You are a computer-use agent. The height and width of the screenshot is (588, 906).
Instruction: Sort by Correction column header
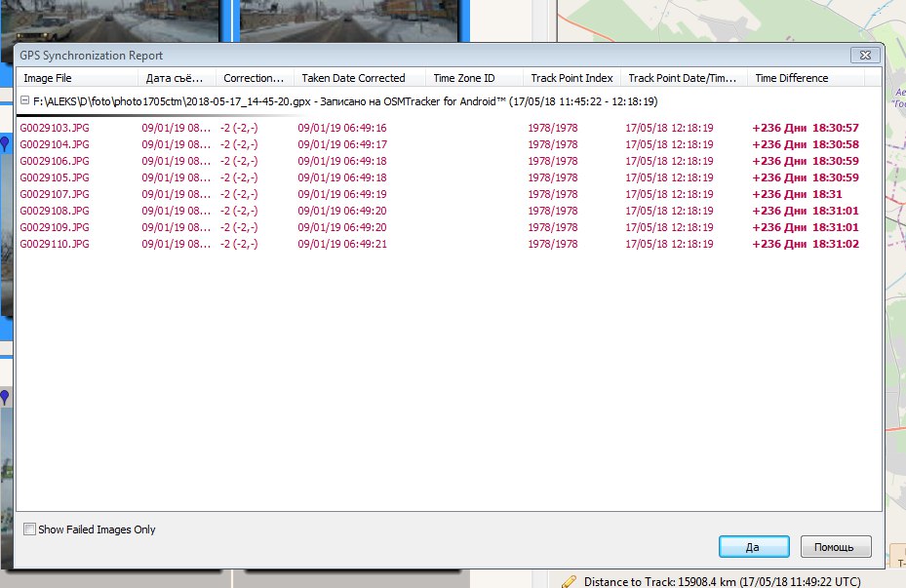255,78
